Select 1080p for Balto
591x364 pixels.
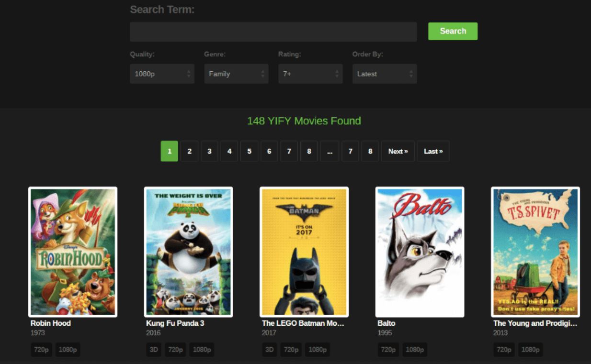click(415, 350)
